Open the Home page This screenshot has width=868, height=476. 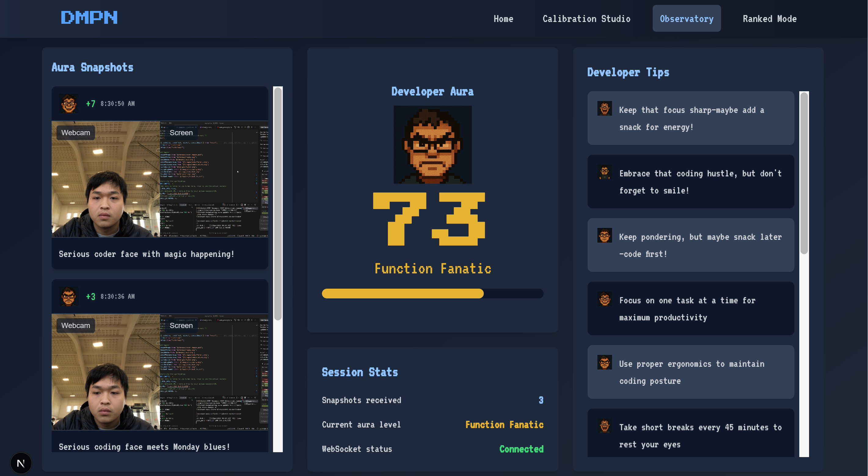(503, 19)
